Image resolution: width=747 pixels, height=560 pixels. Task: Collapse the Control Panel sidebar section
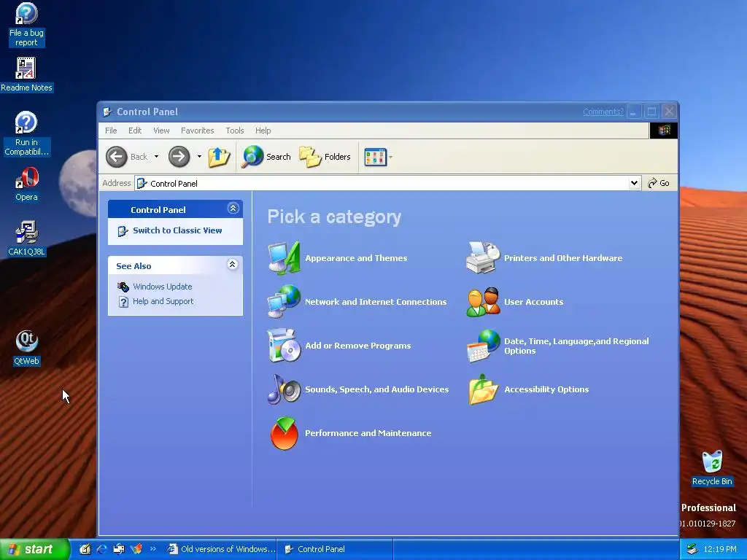point(233,209)
